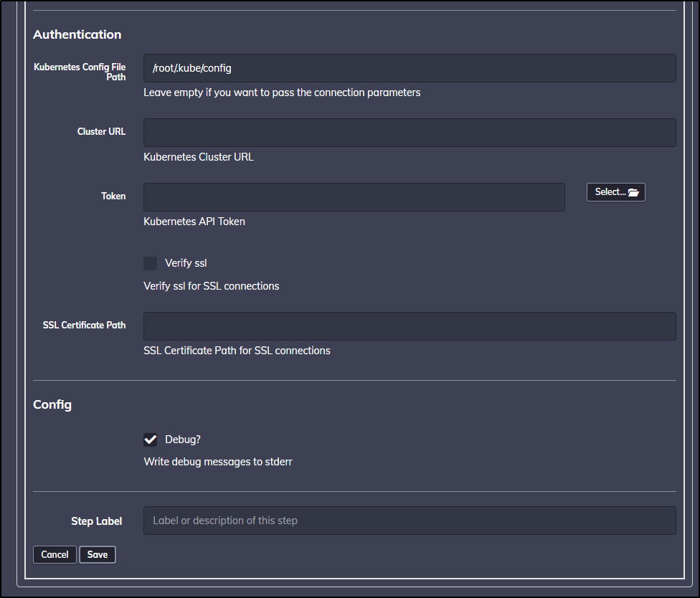Screen dimensions: 700x598
Task: Click the Authentication section heading
Action: pos(77,34)
